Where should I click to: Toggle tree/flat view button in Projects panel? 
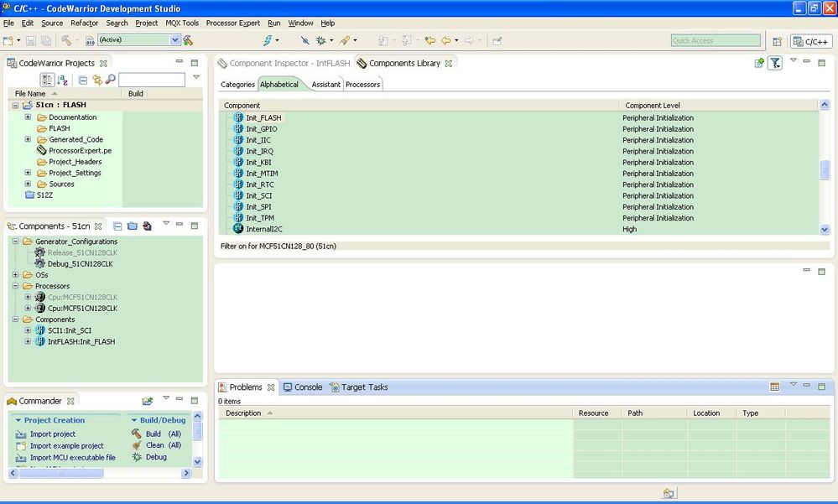47,81
